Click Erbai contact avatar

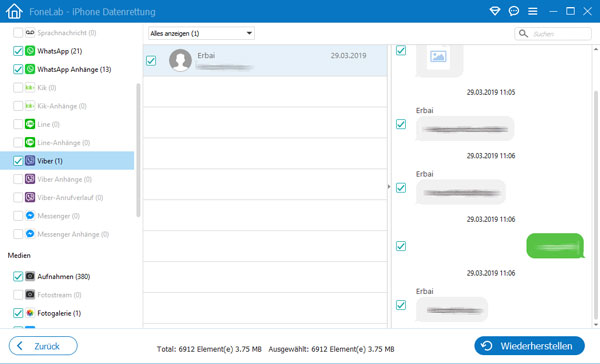point(180,60)
